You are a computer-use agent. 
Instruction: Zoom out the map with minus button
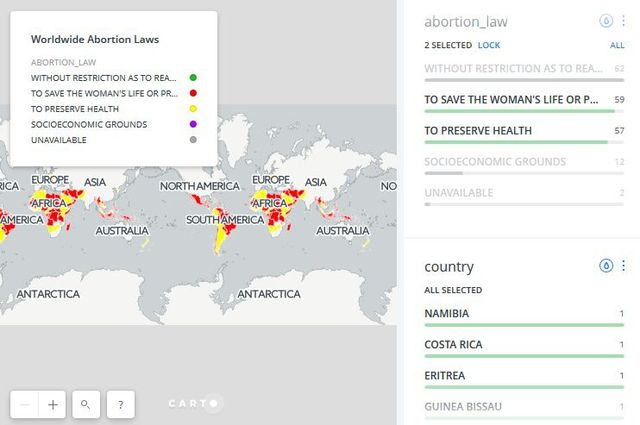point(25,405)
